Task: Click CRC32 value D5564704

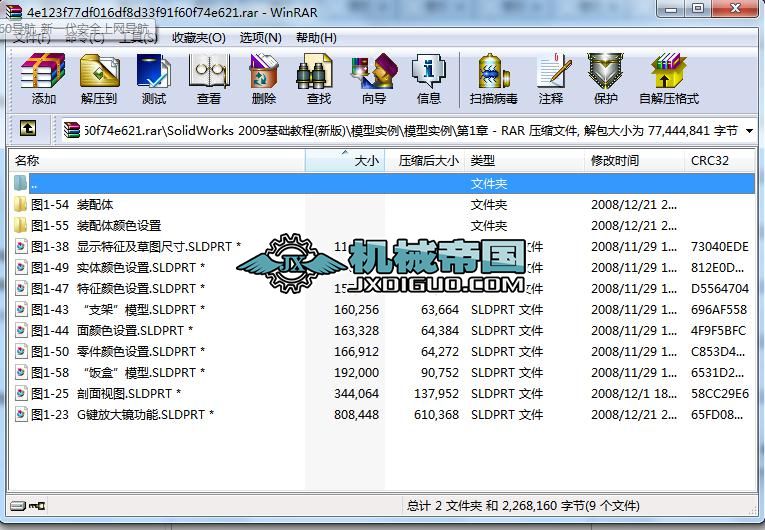Action: click(x=720, y=288)
